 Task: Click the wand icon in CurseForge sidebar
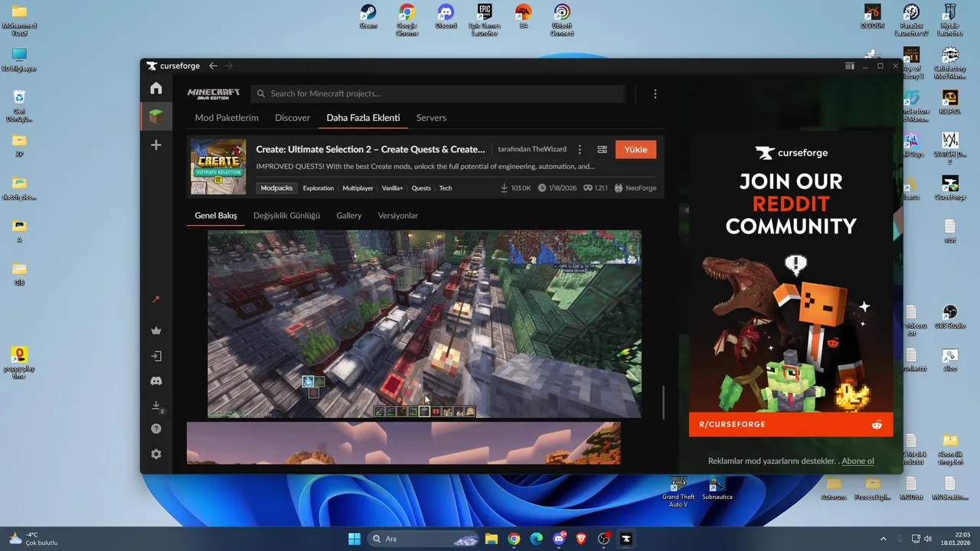[x=156, y=299]
